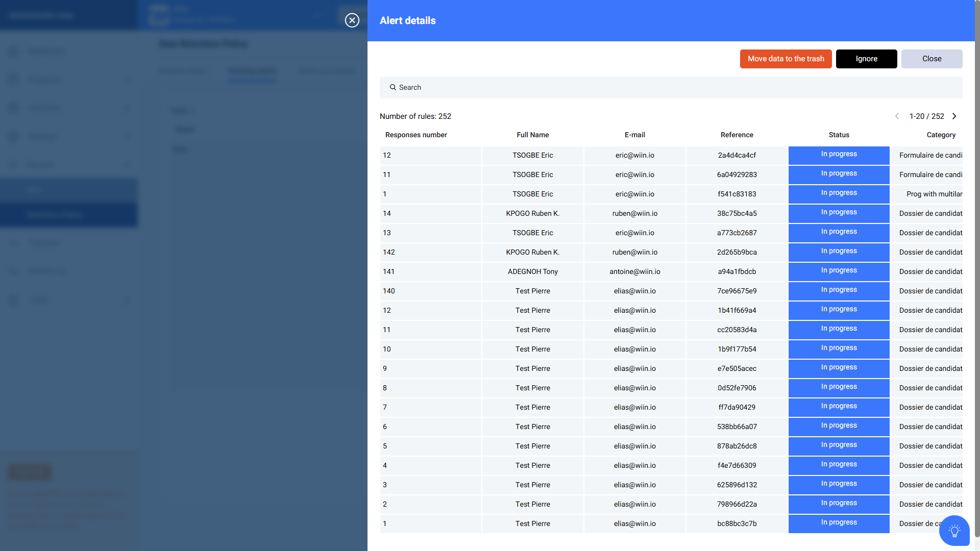980x551 pixels.
Task: Click Move data to the trash
Action: pos(786,59)
